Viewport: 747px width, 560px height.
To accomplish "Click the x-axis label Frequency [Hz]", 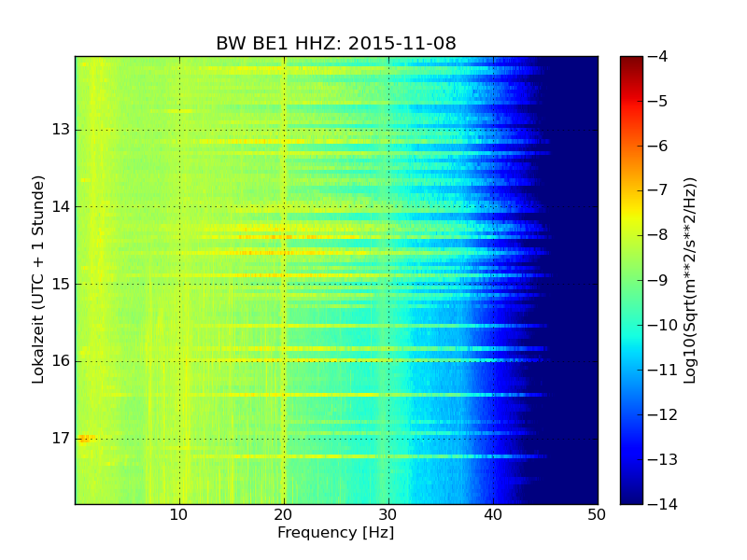I will (336, 532).
